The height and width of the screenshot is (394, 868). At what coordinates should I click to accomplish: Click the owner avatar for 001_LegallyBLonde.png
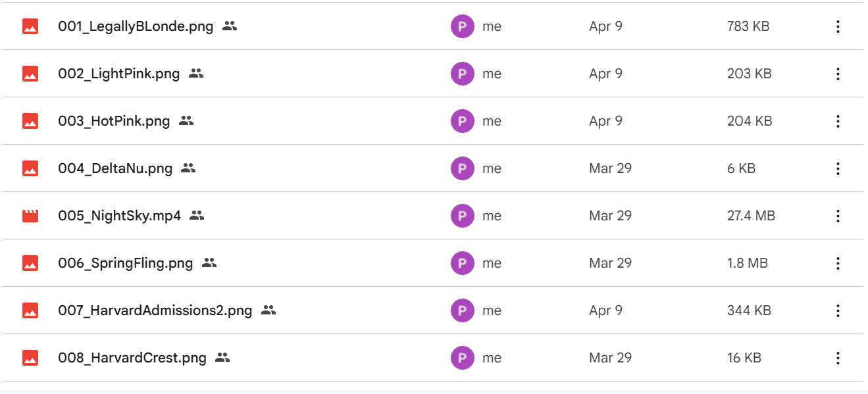point(463,26)
